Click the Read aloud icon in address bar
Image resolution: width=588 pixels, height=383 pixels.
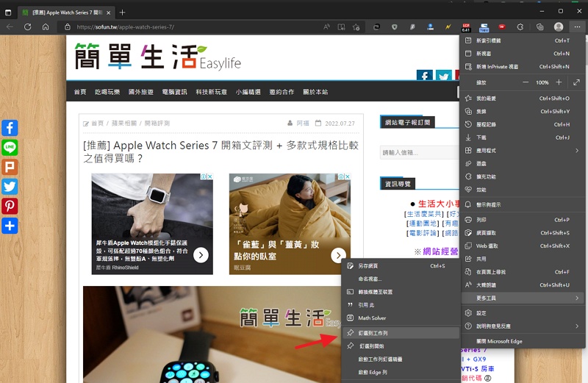coord(326,27)
